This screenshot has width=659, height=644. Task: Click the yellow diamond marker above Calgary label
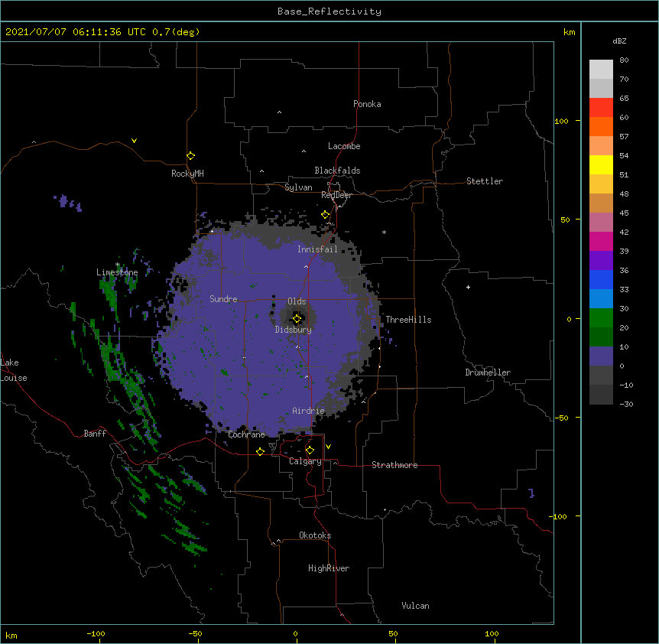pyautogui.click(x=310, y=450)
